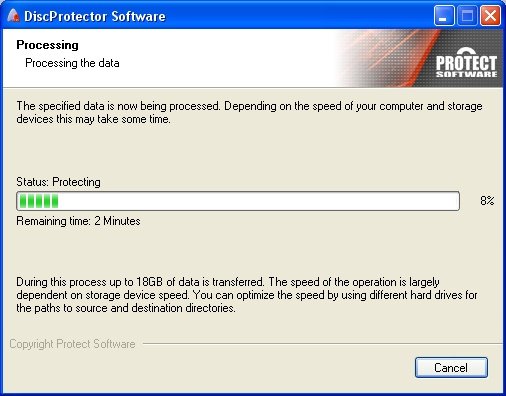Click the 'devices this may take some time' line
This screenshot has width=506, height=396.
click(x=94, y=119)
